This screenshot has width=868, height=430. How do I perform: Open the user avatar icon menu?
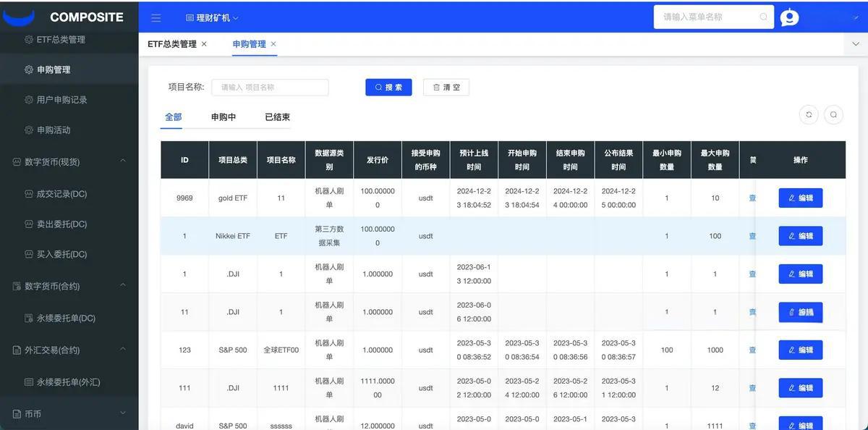790,17
